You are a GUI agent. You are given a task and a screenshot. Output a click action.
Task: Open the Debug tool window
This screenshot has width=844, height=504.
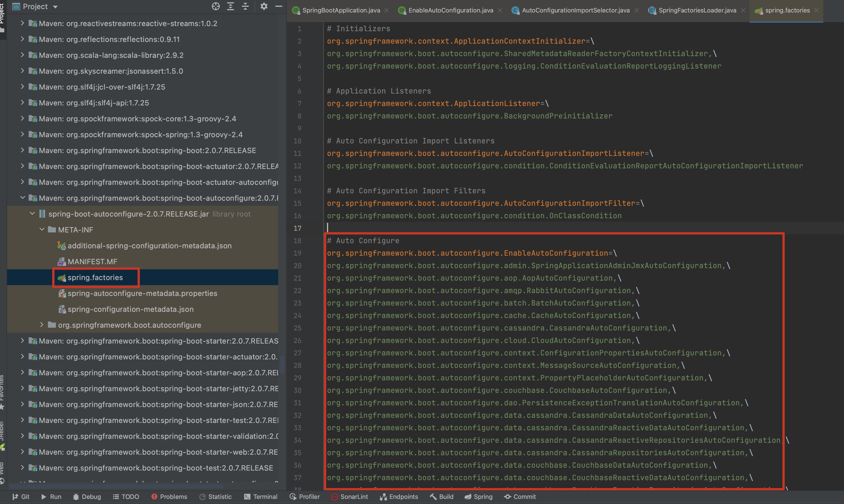click(87, 497)
